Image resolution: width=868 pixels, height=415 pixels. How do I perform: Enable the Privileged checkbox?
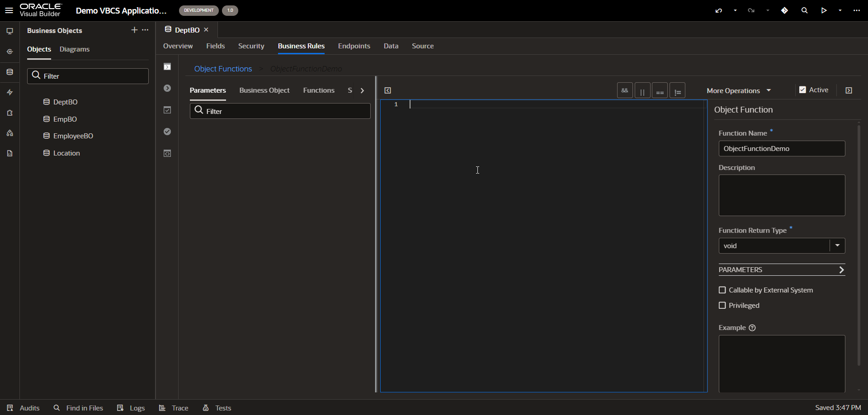point(722,306)
